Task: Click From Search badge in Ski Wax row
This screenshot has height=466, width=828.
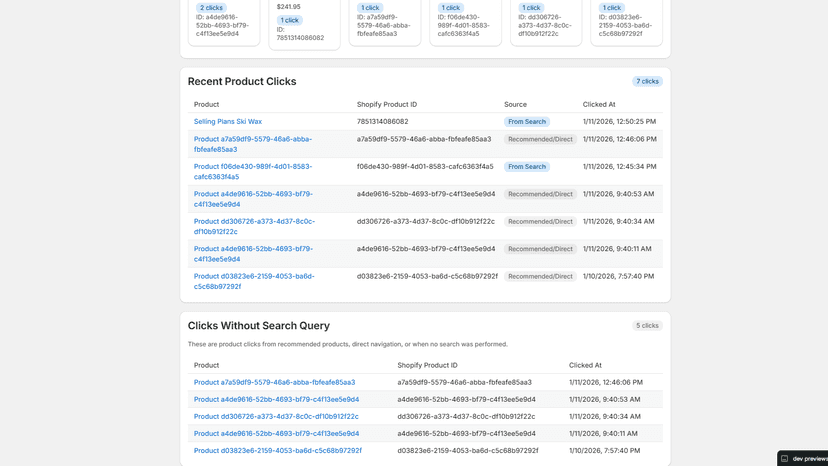Action: [526, 122]
